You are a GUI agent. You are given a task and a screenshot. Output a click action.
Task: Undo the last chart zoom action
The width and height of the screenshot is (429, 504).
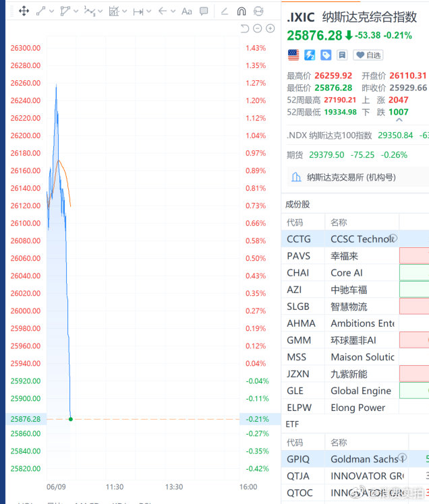(x=245, y=28)
